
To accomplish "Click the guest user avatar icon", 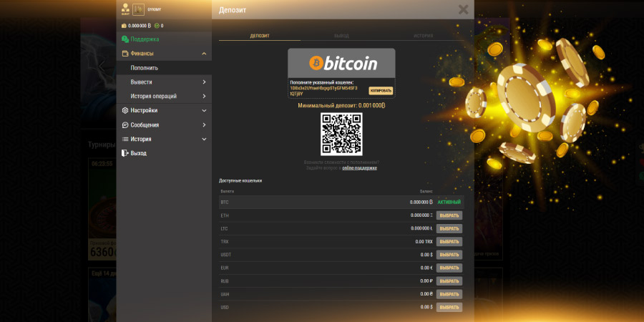I will 125,9.
